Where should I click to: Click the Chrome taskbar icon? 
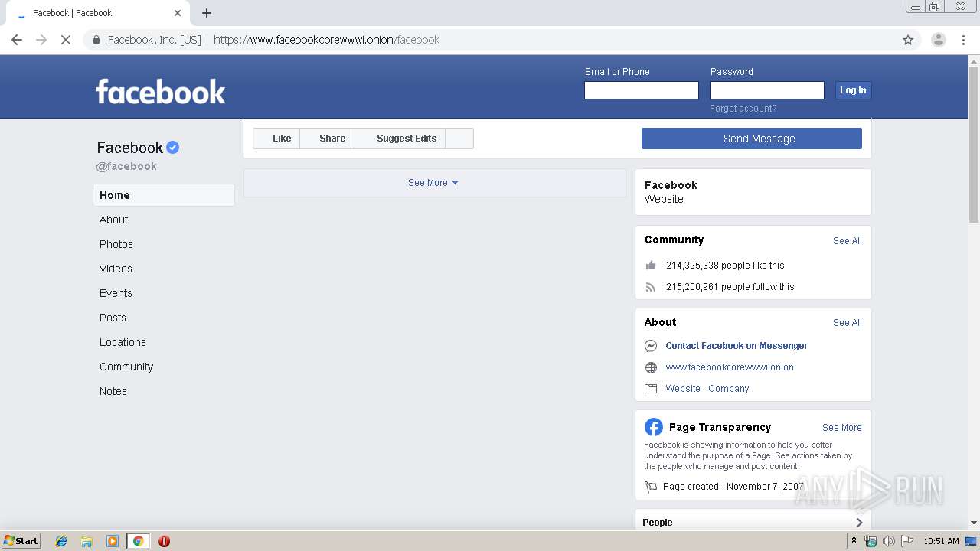click(x=138, y=541)
